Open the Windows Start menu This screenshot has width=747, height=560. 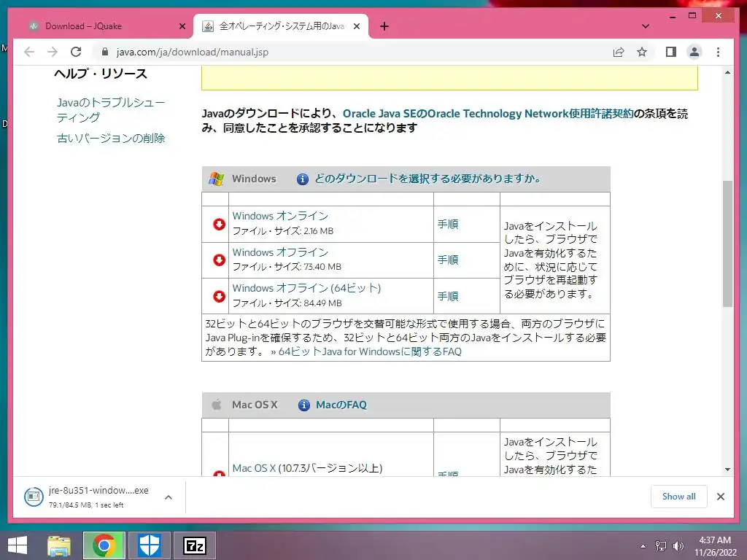tap(18, 545)
